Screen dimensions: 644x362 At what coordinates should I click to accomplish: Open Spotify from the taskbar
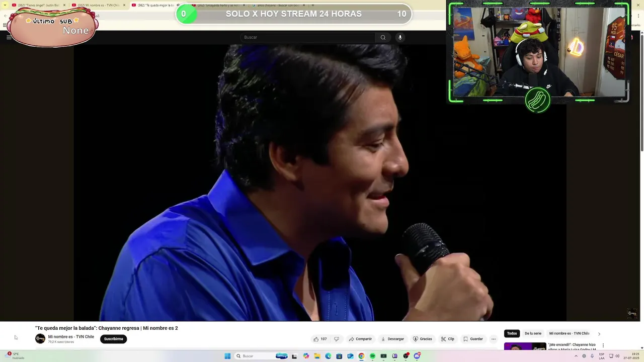[372, 356]
